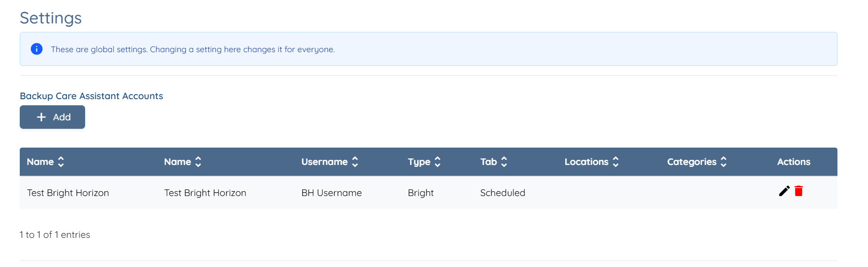Click the Actions column header
This screenshot has width=868, height=267.
793,162
